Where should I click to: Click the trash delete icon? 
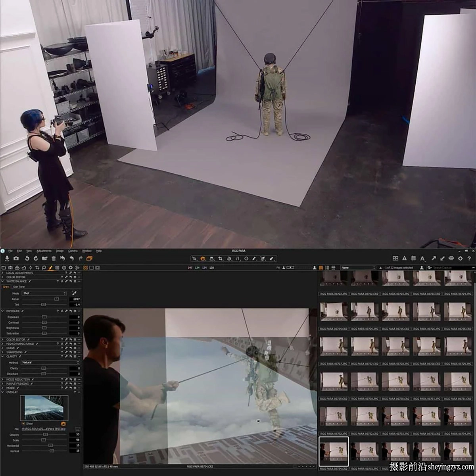(54, 259)
